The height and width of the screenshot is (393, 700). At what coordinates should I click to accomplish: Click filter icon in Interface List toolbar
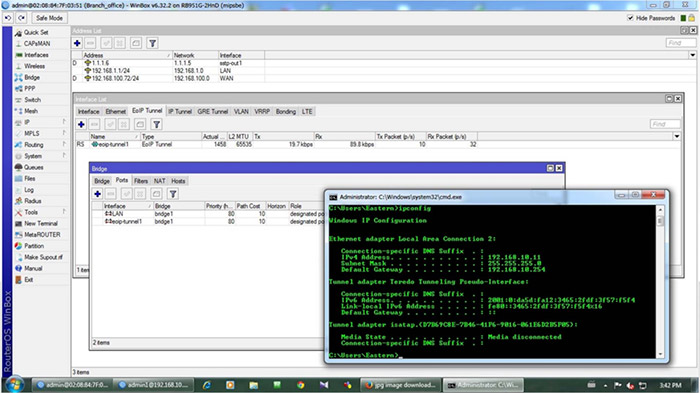[x=157, y=124]
